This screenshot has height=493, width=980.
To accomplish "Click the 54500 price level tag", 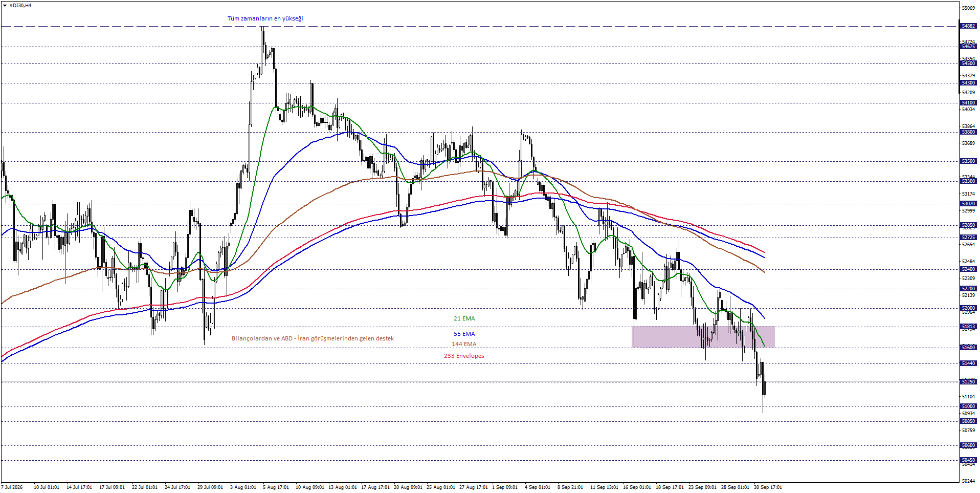I will (968, 63).
